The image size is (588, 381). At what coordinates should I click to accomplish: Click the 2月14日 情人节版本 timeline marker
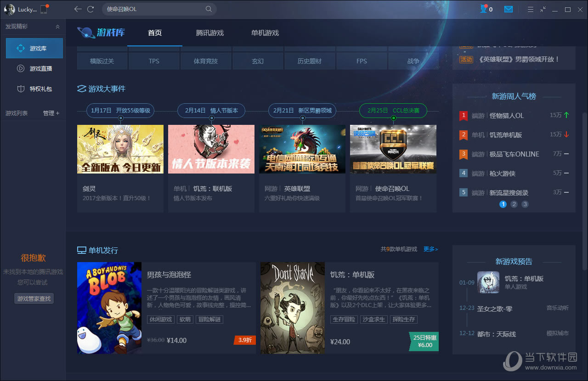(x=211, y=111)
